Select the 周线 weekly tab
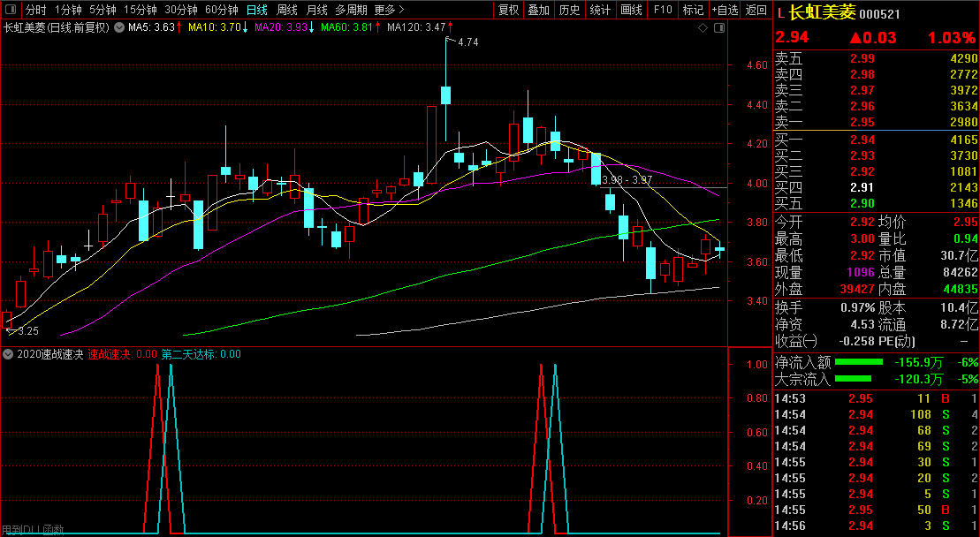This screenshot has width=980, height=537. [287, 10]
